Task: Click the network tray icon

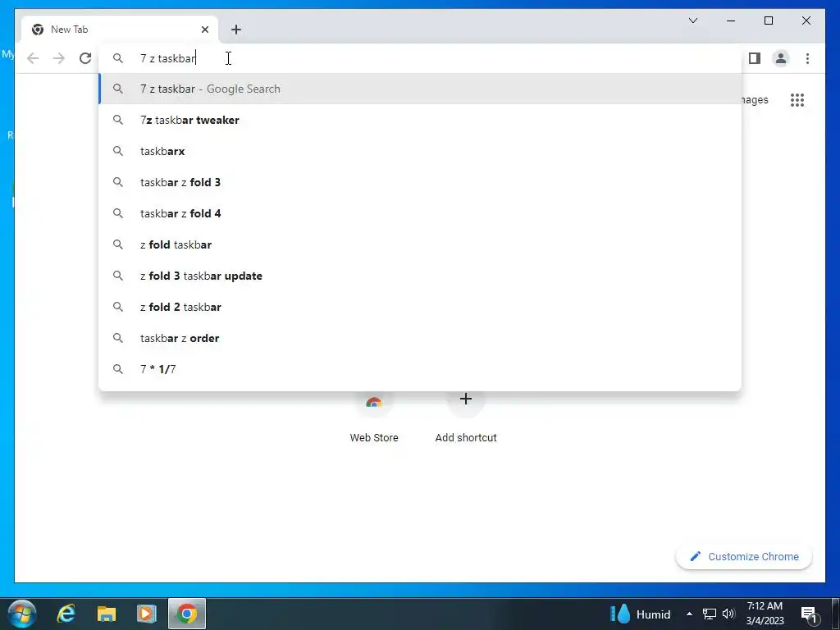Action: tap(710, 614)
